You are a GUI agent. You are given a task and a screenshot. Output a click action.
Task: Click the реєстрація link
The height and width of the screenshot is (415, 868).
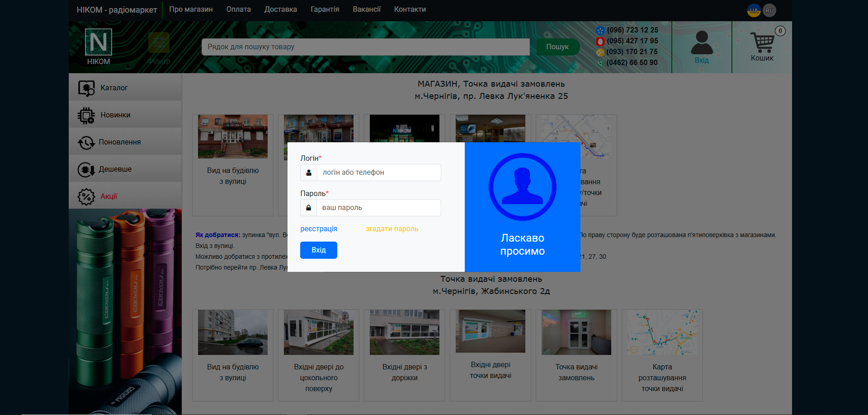(x=319, y=229)
